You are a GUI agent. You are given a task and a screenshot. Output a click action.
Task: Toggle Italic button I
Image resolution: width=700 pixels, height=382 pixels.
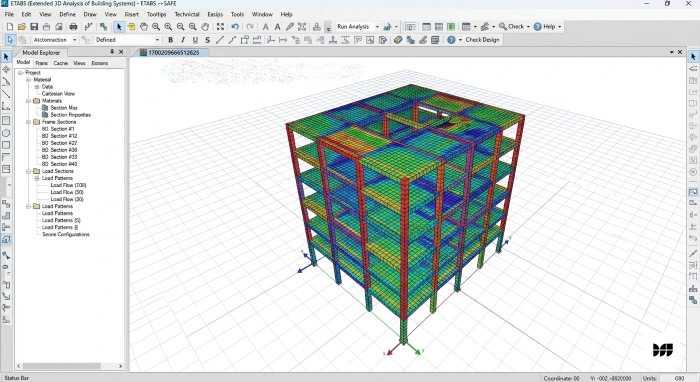click(183, 40)
